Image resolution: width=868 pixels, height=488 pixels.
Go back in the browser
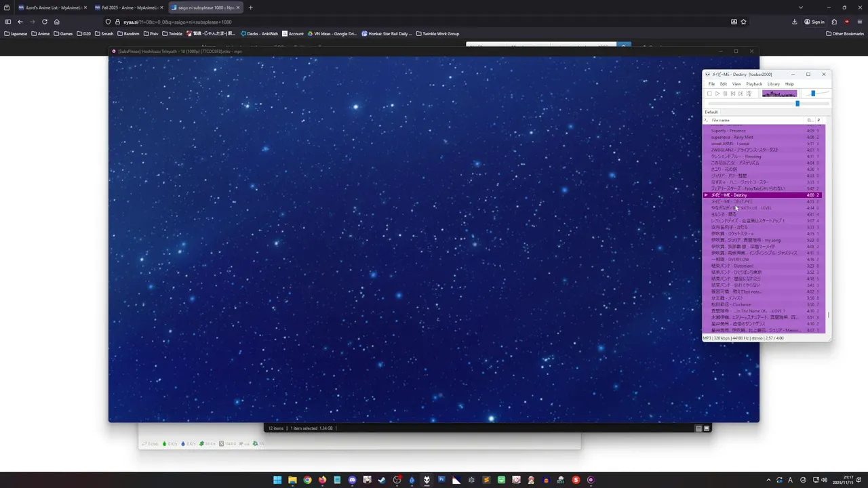click(20, 22)
